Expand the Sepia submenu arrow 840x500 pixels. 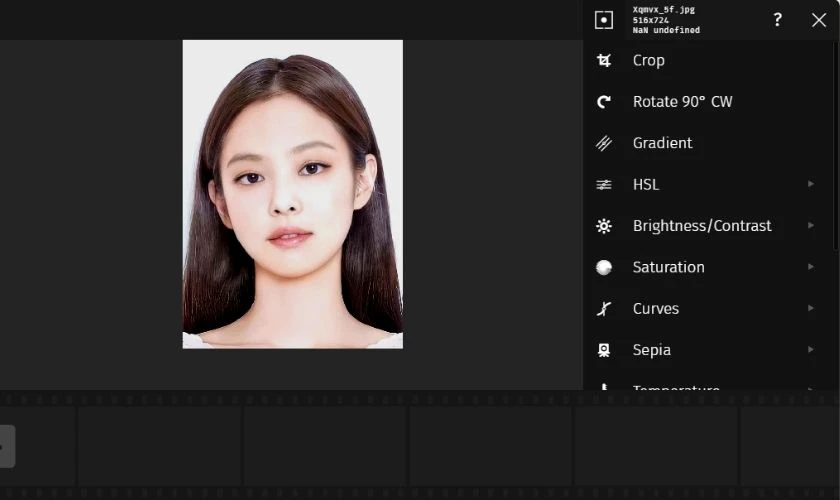(811, 349)
